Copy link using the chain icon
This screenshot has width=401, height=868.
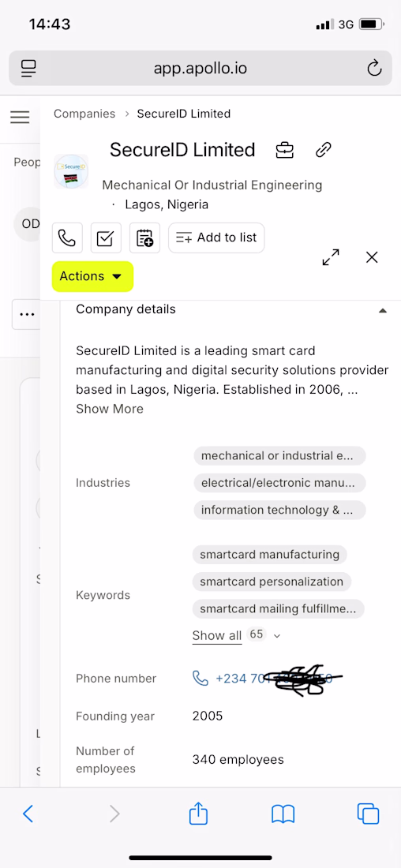[x=324, y=150]
